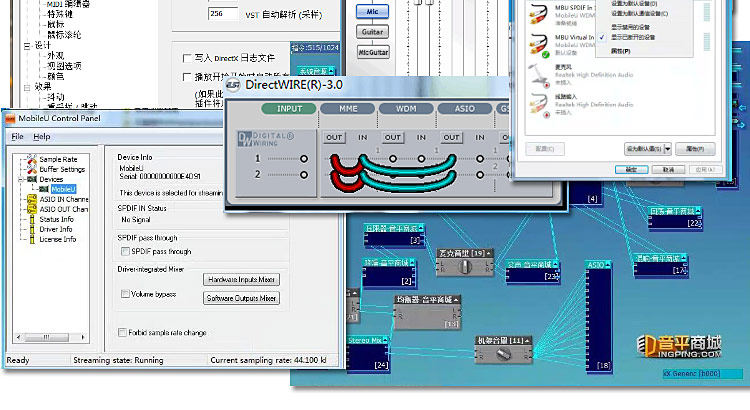Click the Status Info tree icon
The image size is (750, 410).
click(32, 219)
